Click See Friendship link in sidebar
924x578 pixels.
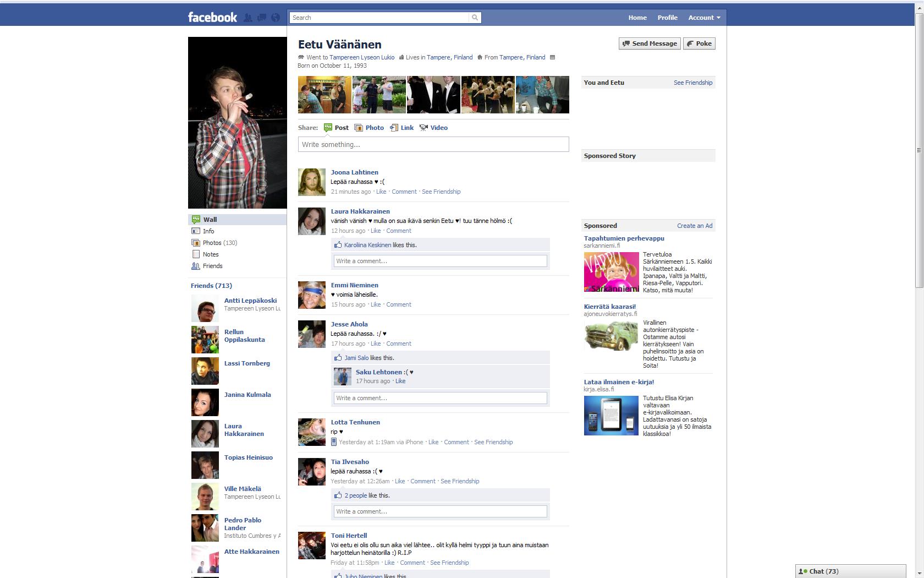click(x=693, y=83)
